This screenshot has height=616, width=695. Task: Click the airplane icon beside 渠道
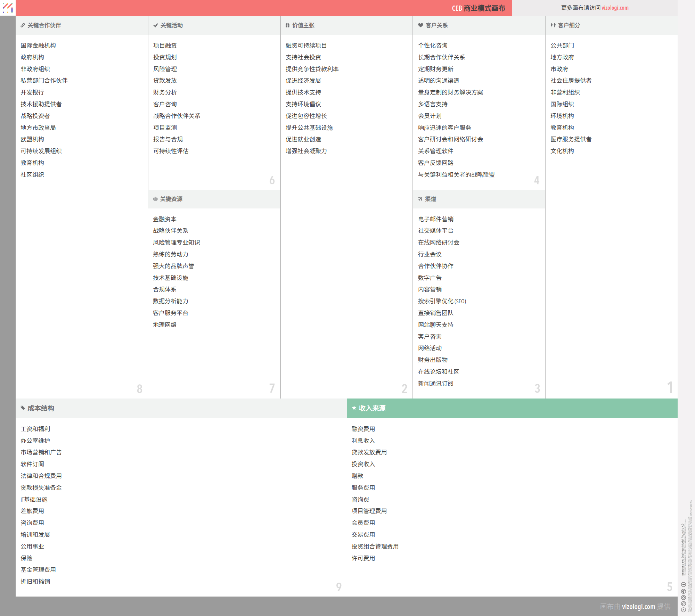pyautogui.click(x=420, y=199)
